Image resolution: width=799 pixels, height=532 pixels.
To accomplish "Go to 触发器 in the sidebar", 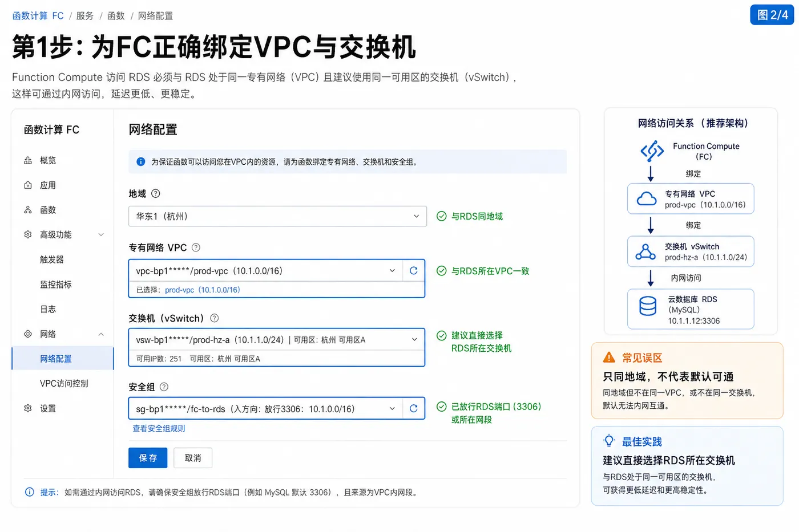I will (x=52, y=259).
